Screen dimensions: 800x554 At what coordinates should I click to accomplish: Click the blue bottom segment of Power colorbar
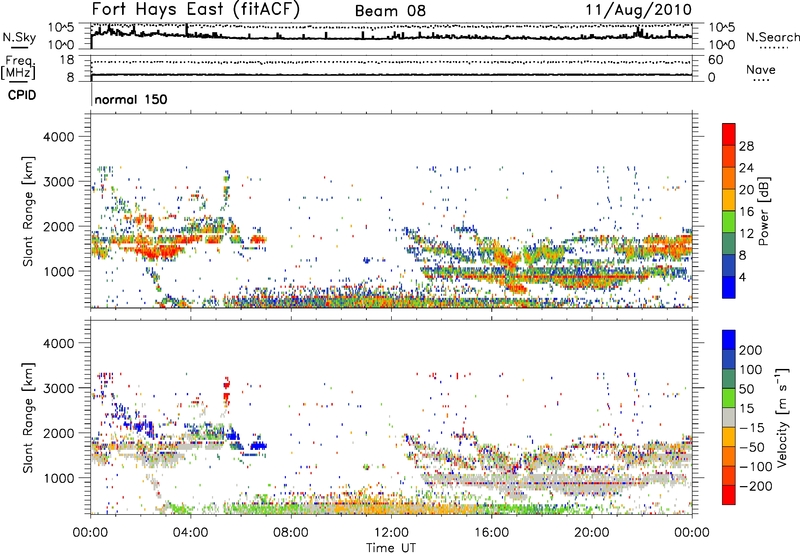[x=729, y=287]
